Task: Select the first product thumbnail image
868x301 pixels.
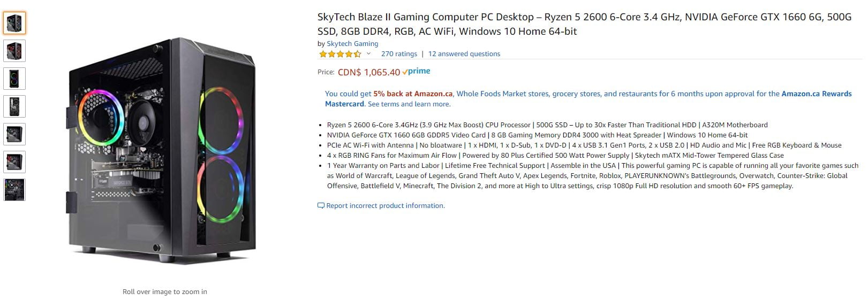Action: point(14,24)
